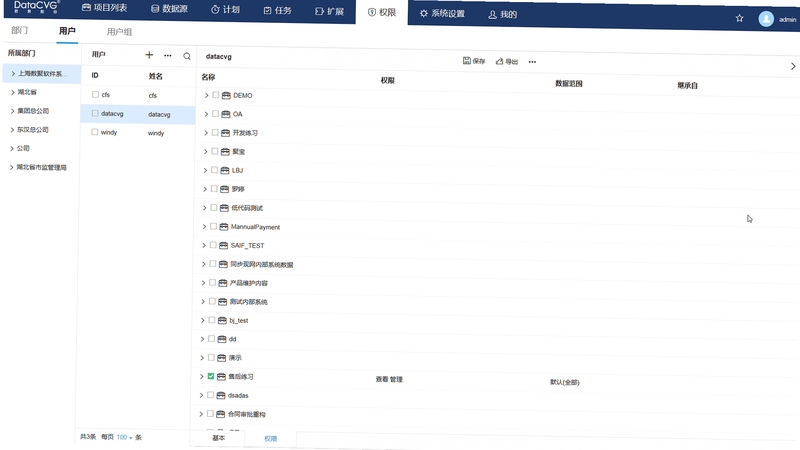Enable the OA project checkbox
The height and width of the screenshot is (450, 800).
pos(215,114)
